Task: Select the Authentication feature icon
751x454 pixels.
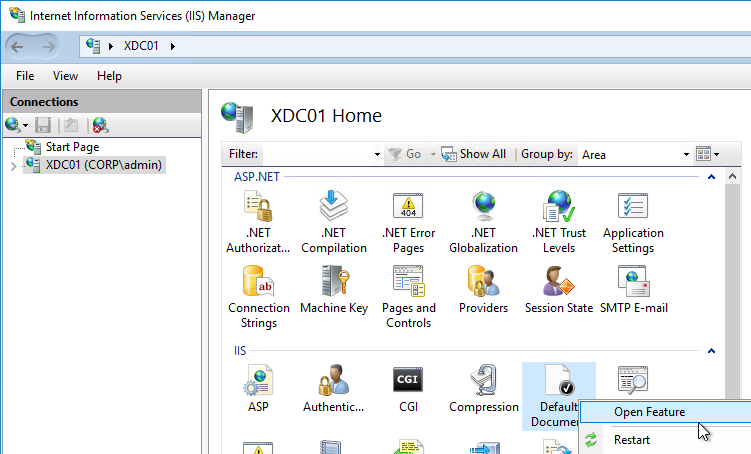Action: [334, 380]
